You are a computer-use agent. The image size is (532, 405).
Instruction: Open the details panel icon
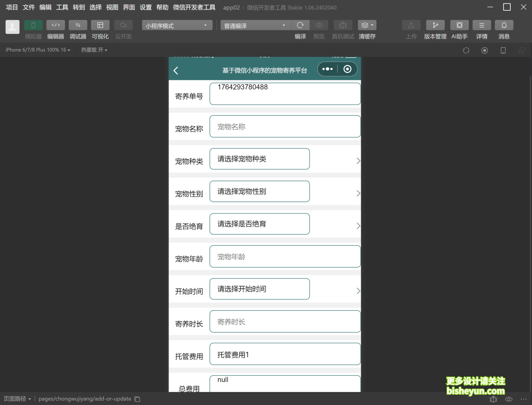click(481, 25)
